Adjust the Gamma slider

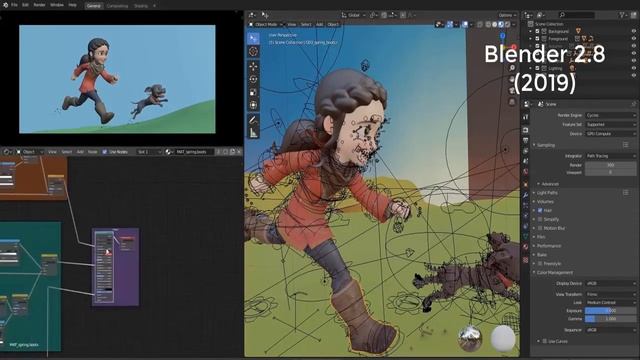tap(611, 319)
